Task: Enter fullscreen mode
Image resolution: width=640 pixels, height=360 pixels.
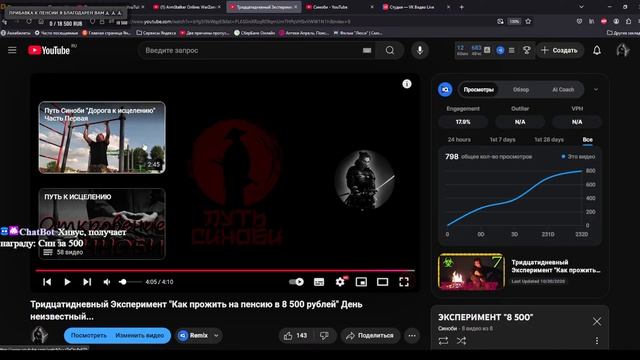Action: pos(404,282)
